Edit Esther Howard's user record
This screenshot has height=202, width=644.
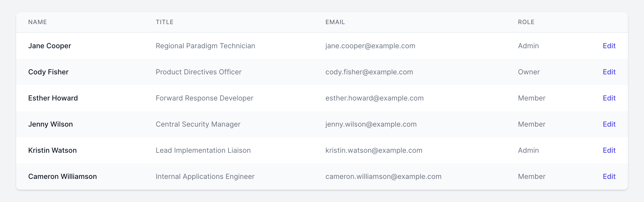[609, 98]
